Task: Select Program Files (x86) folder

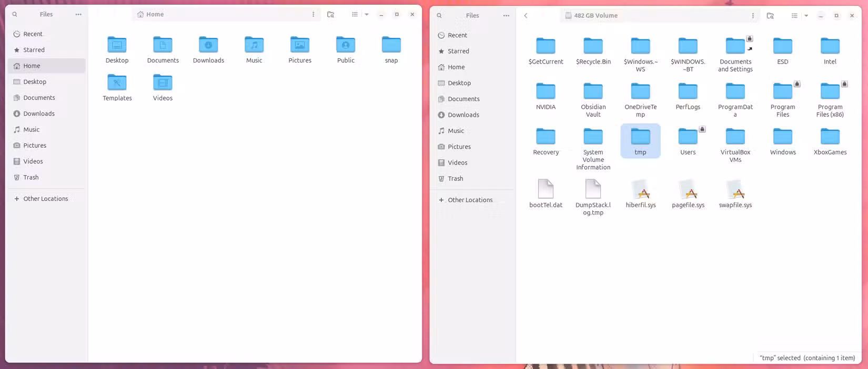Action: [x=830, y=100]
